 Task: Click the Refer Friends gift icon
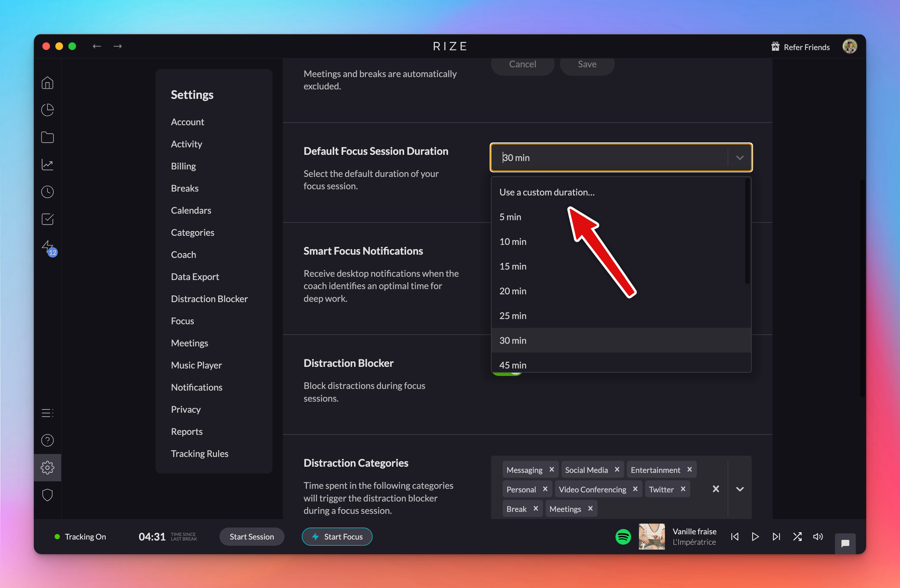pos(775,47)
